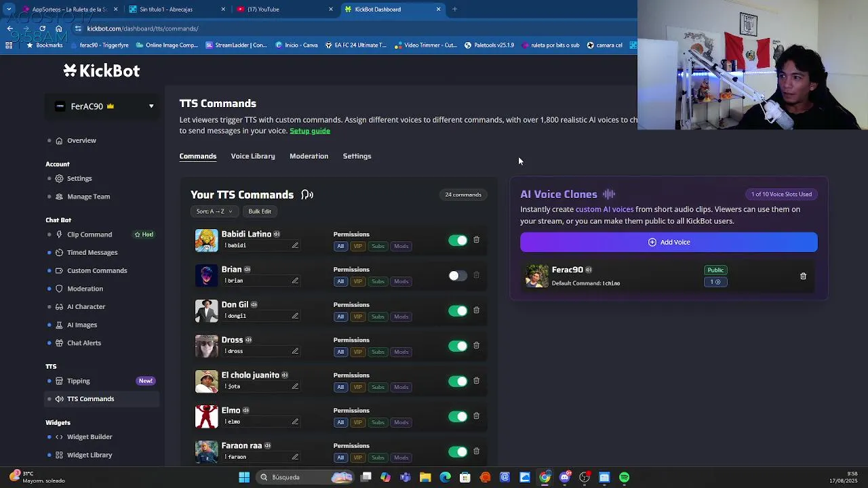Switch off the Faraon raa command toggle
The image size is (868, 488).
(458, 452)
